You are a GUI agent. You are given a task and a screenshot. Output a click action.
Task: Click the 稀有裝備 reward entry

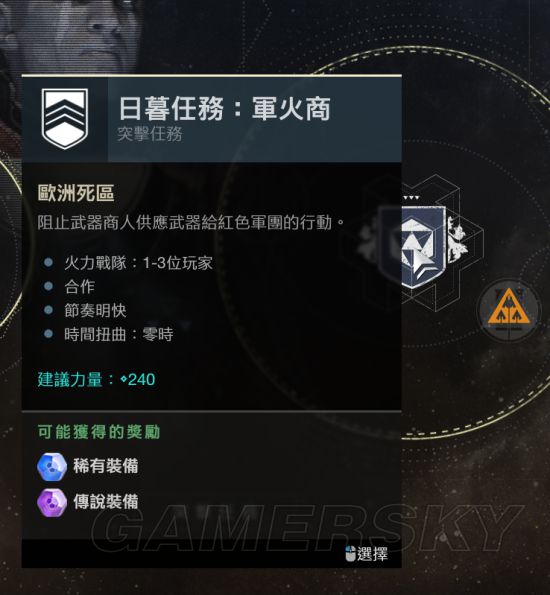[106, 466]
